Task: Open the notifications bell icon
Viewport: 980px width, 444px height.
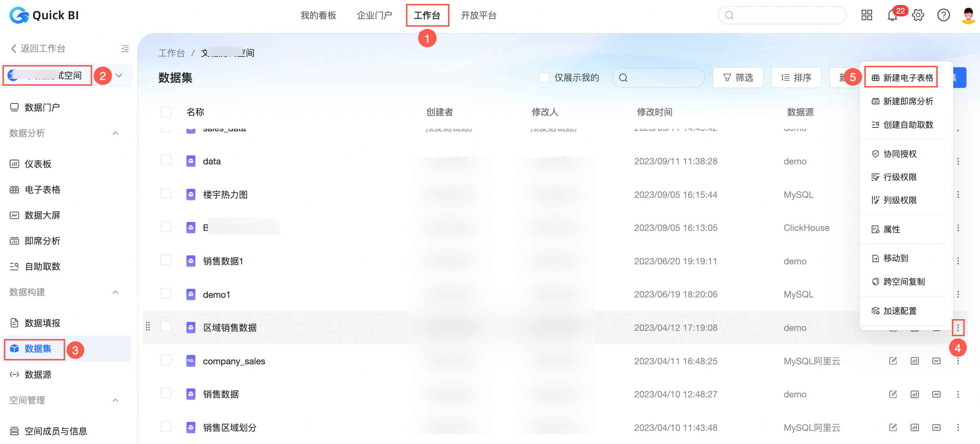Action: 892,15
